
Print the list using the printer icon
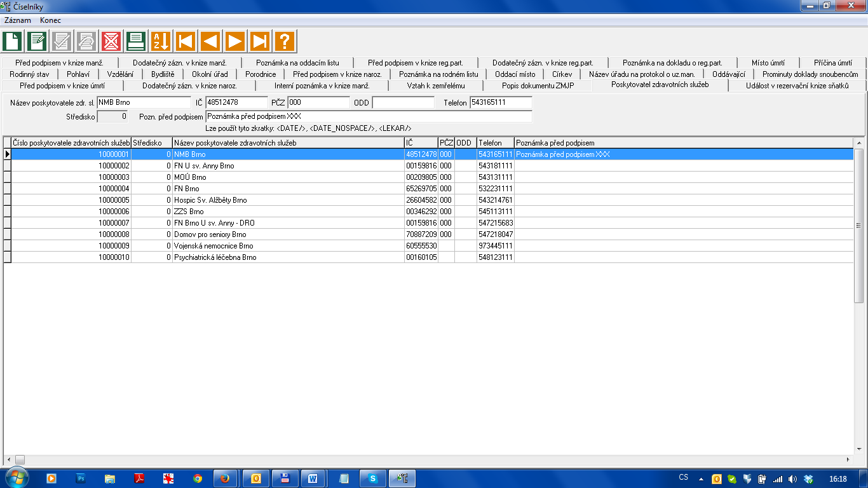[x=136, y=41]
